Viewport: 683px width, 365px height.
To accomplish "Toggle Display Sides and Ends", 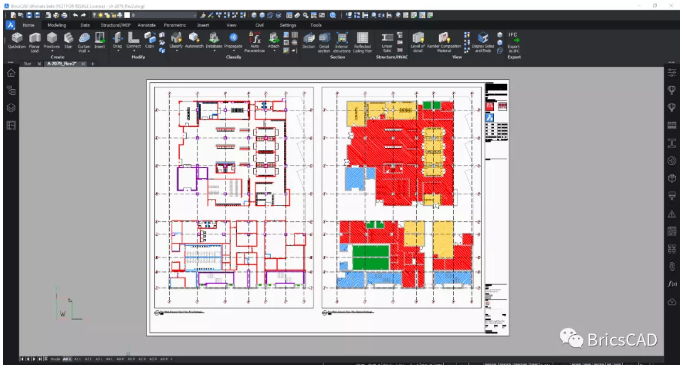I will (483, 42).
